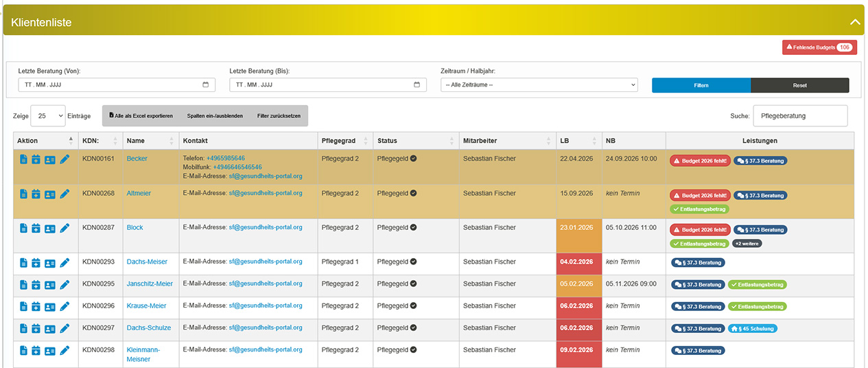Open document icon for Janschitz-Meier
Viewport: 868px width, 368px height.
[23, 285]
